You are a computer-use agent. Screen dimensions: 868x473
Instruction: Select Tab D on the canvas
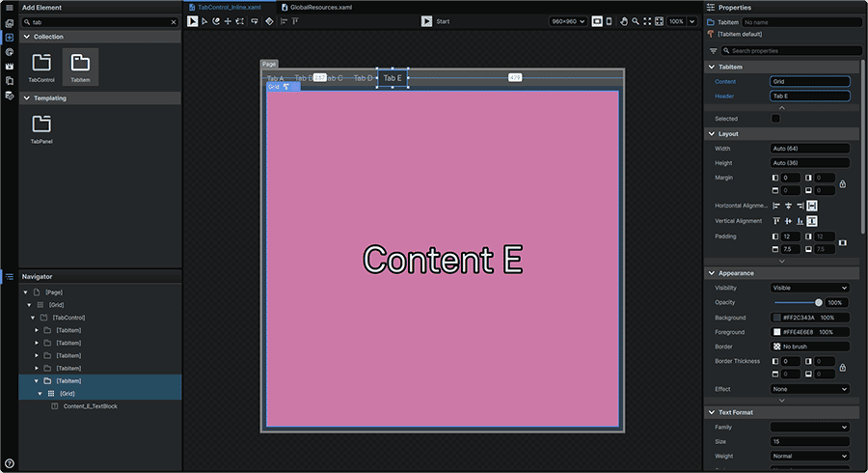[364, 78]
